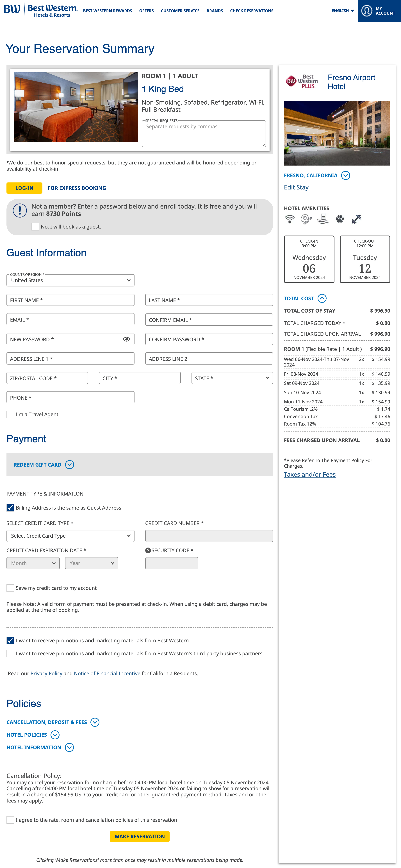Viewport: 401px width, 868px height.
Task: Select the swimming pool amenity icon
Action: (x=323, y=219)
